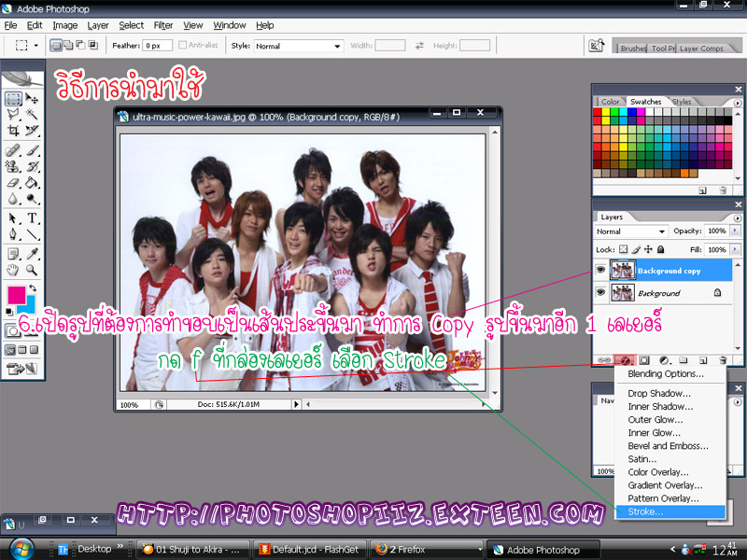Select the Eyedropper tool
The height and width of the screenshot is (560, 747).
pyautogui.click(x=32, y=254)
